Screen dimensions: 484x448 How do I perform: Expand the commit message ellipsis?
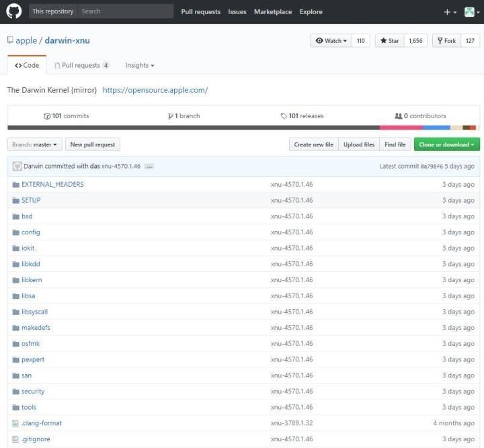coord(149,167)
